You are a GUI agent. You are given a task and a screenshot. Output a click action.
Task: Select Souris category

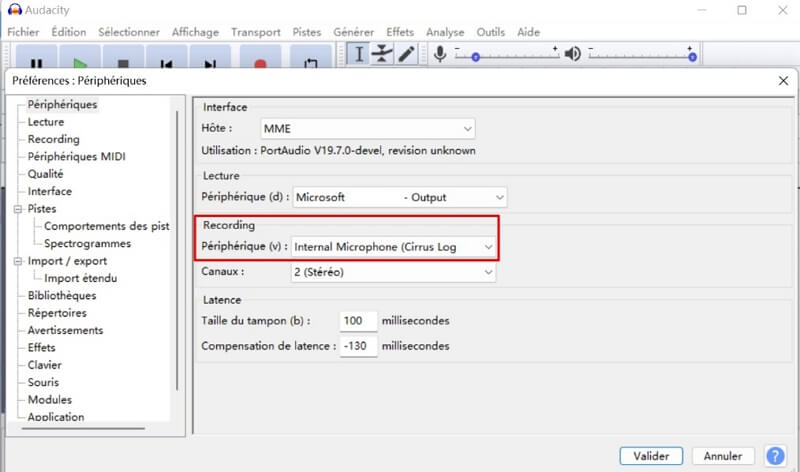point(43,382)
